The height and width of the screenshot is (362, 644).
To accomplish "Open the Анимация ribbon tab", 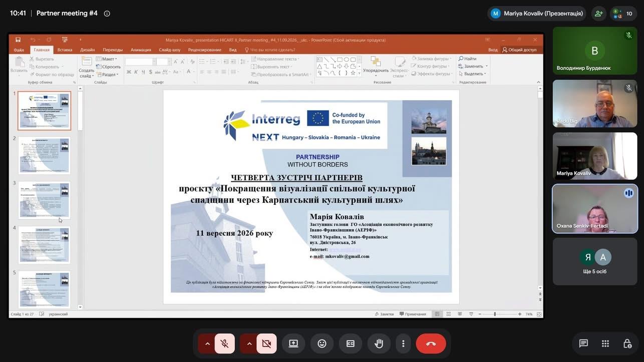I will coord(141,50).
